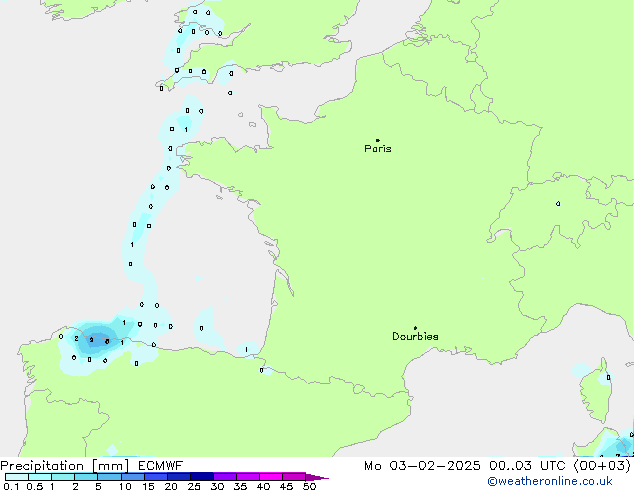Click the 'Mo 03-02-2025' date text
This screenshot has width=634, height=490.
[x=422, y=466]
